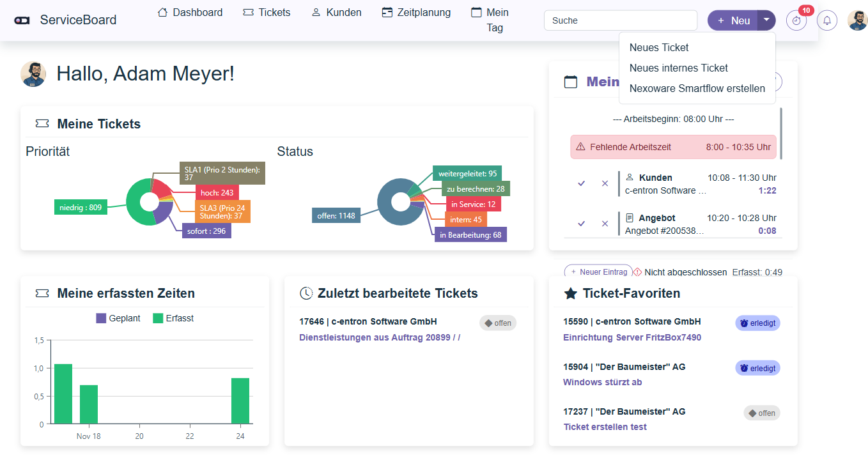Expand the Neu button dropdown arrow
Screen dimensions: 868x460
766,20
